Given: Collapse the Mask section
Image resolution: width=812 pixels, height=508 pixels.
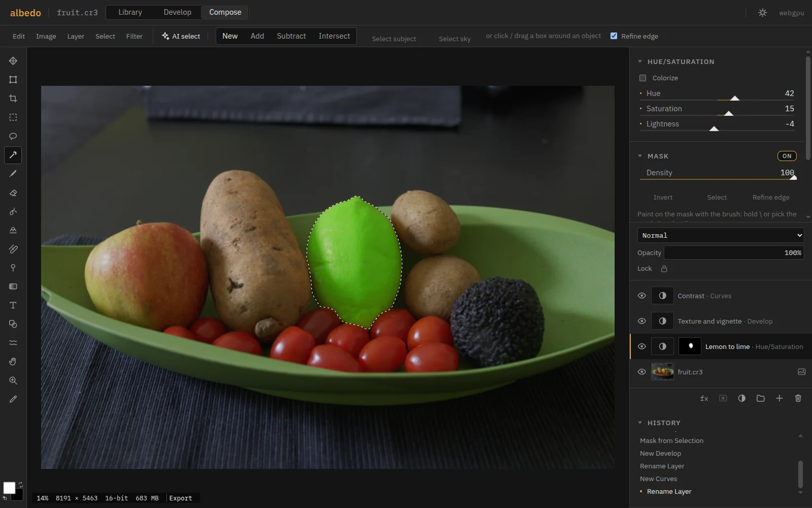Looking at the screenshot, I should (640, 156).
